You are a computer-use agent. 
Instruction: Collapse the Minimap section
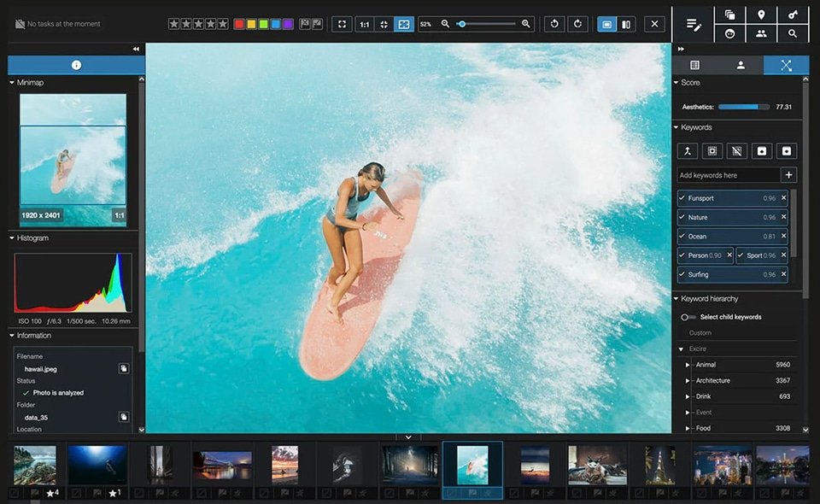(12, 83)
